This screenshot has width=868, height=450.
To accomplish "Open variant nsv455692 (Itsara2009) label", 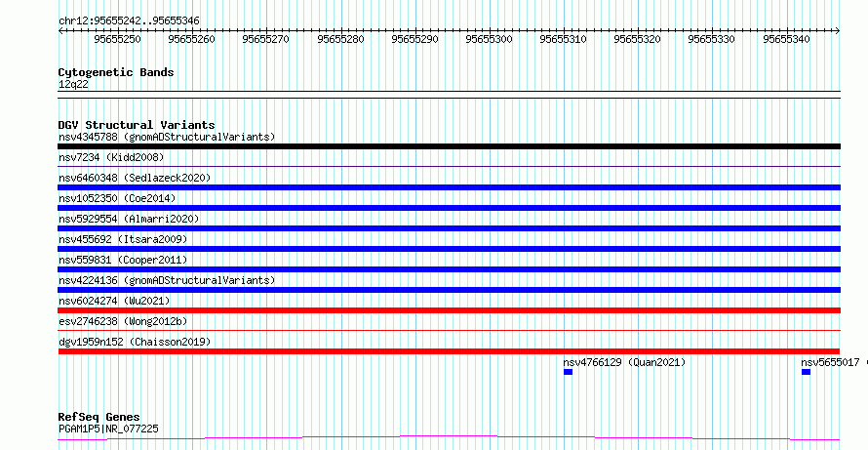I will point(123,239).
